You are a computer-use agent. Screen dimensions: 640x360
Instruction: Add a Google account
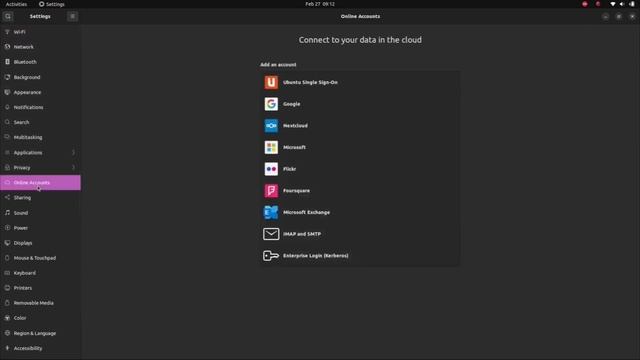pyautogui.click(x=359, y=104)
